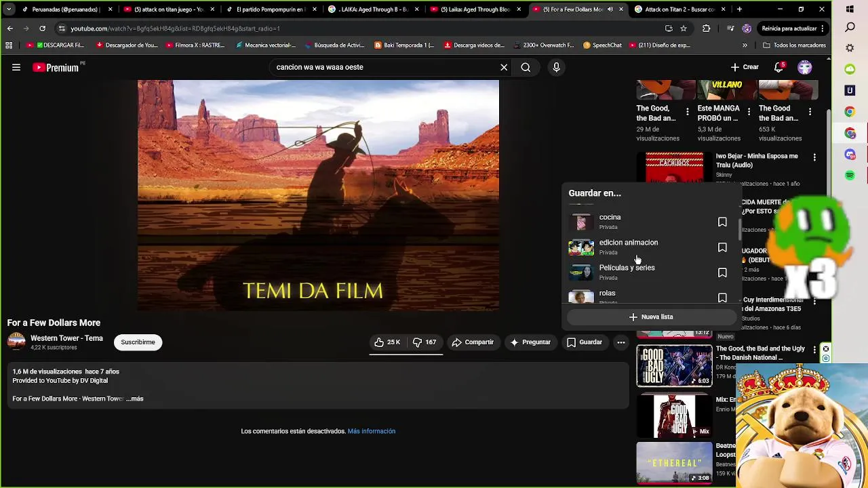
Task: Open the Mix: Ennio playlist thumbnail
Action: click(x=674, y=415)
